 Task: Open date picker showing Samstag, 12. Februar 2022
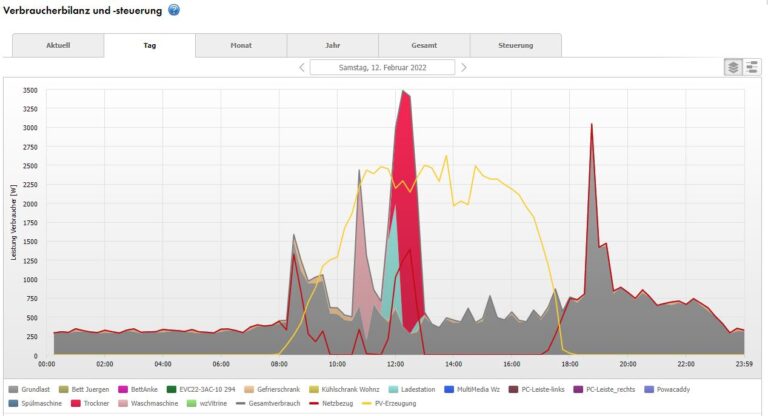coord(382,67)
